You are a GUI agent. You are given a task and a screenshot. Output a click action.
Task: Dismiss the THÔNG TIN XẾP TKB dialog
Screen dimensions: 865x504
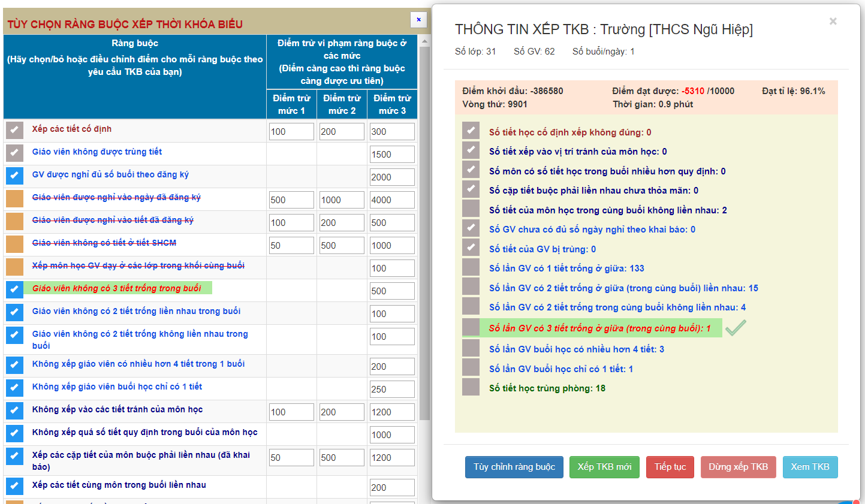coord(833,22)
